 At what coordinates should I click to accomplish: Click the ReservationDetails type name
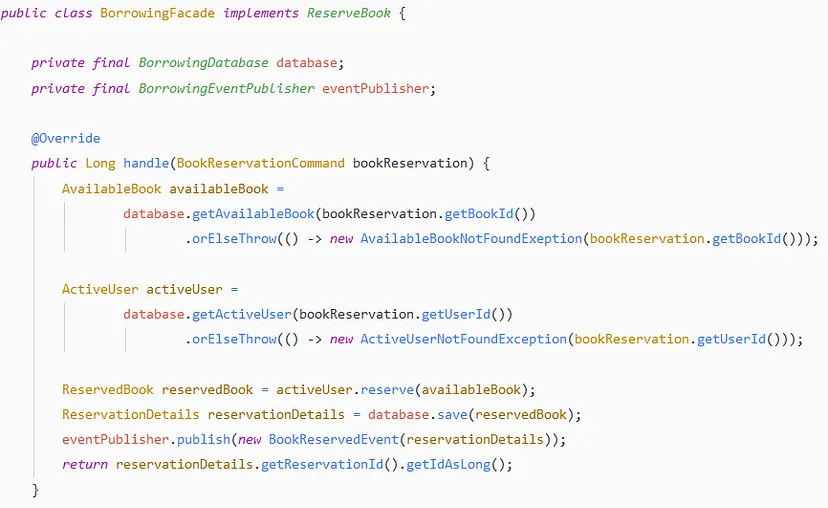130,415
